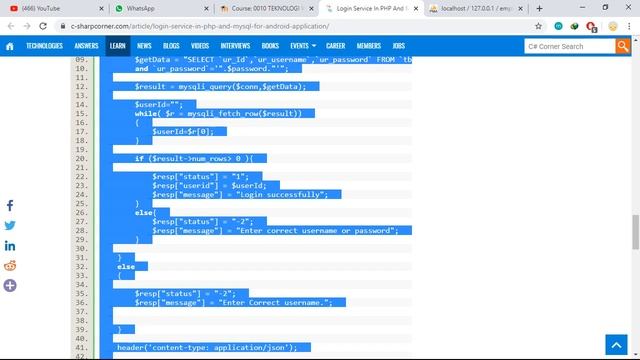
Task: Focus the C# Corner Search field
Action: coord(570,46)
